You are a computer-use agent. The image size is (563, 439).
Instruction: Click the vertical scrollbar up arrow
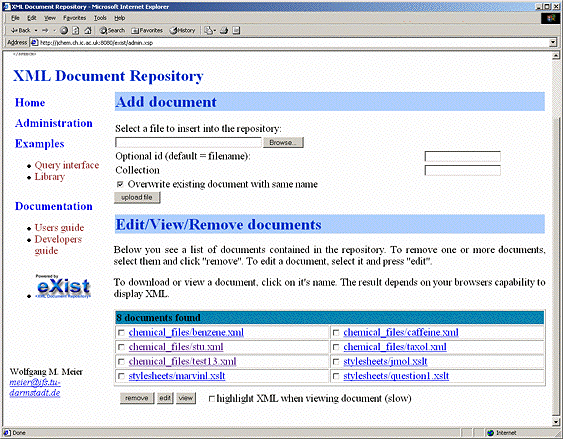point(556,56)
